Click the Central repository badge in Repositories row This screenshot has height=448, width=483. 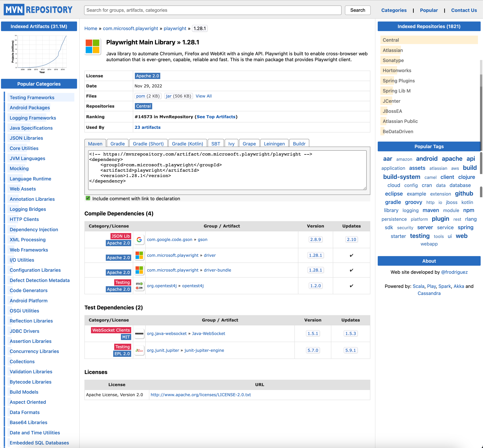coord(143,106)
